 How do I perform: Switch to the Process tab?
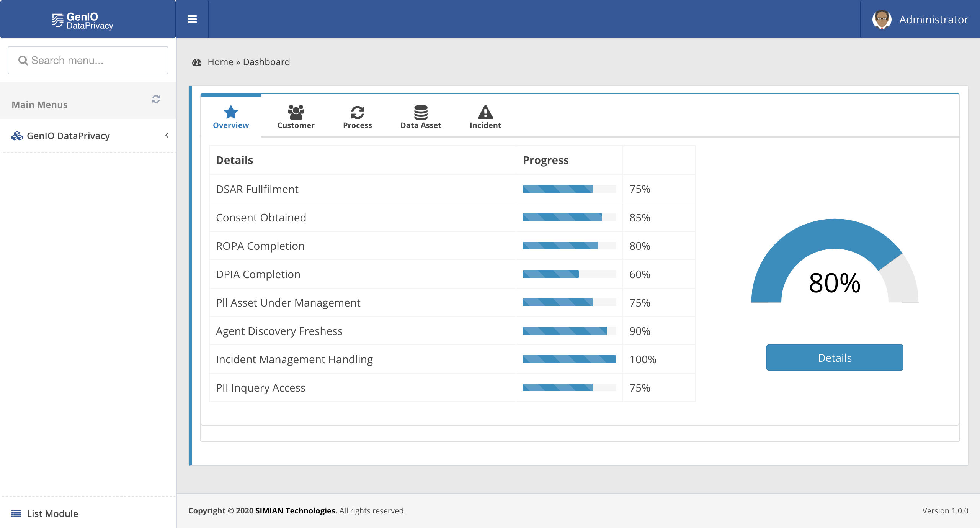point(358,116)
